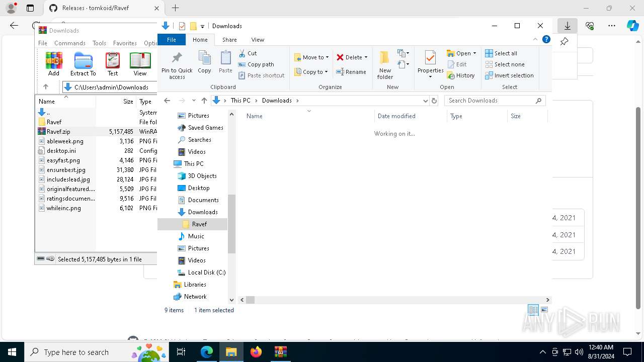This screenshot has height=362, width=644.
Task: Click the Copy ribbon icon
Action: pyautogui.click(x=204, y=62)
